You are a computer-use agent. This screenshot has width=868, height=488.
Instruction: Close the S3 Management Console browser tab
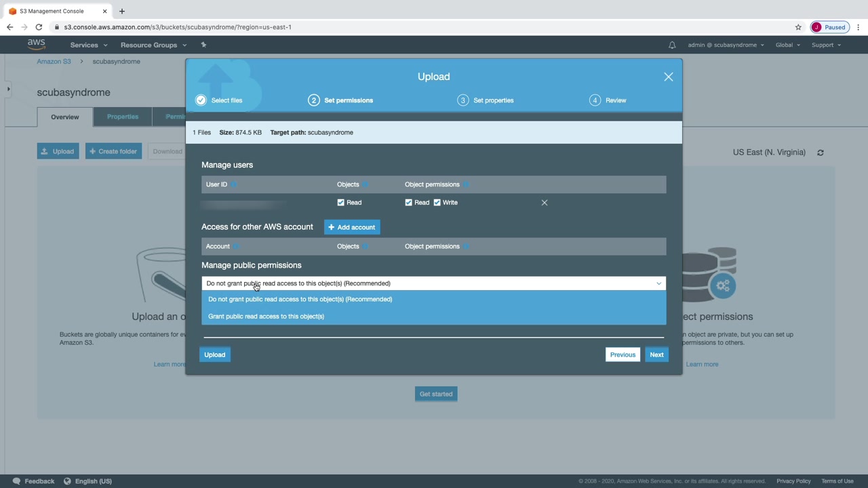[x=104, y=11]
